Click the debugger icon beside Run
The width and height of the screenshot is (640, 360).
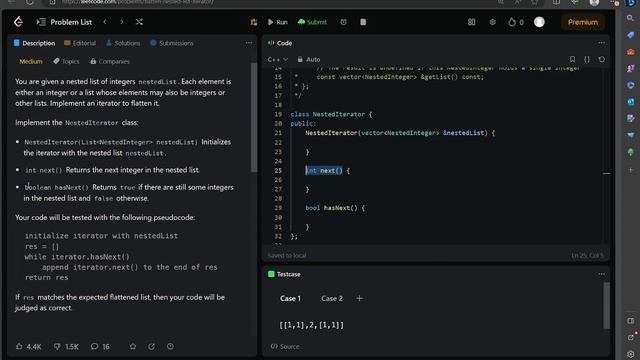coord(254,22)
